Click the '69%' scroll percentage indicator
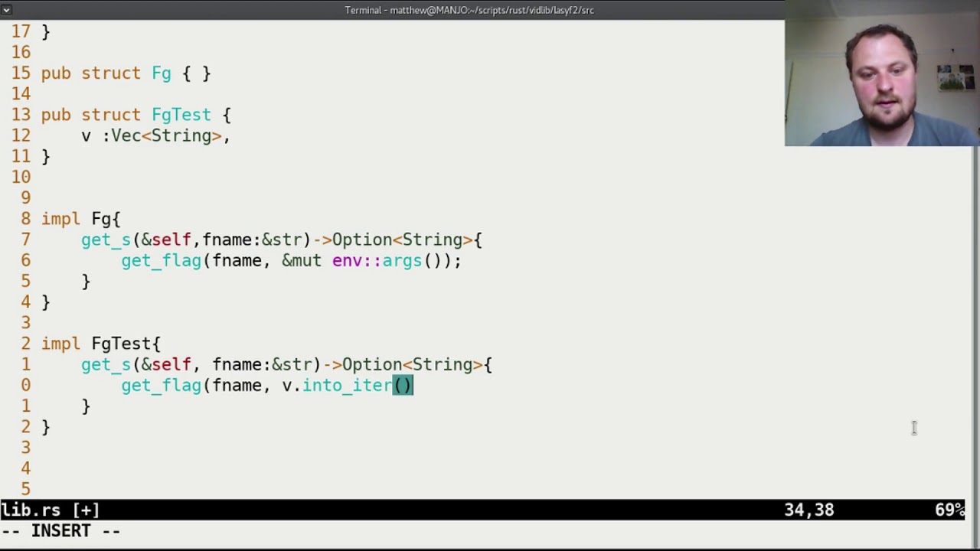The width and height of the screenshot is (980, 551). 949,510
